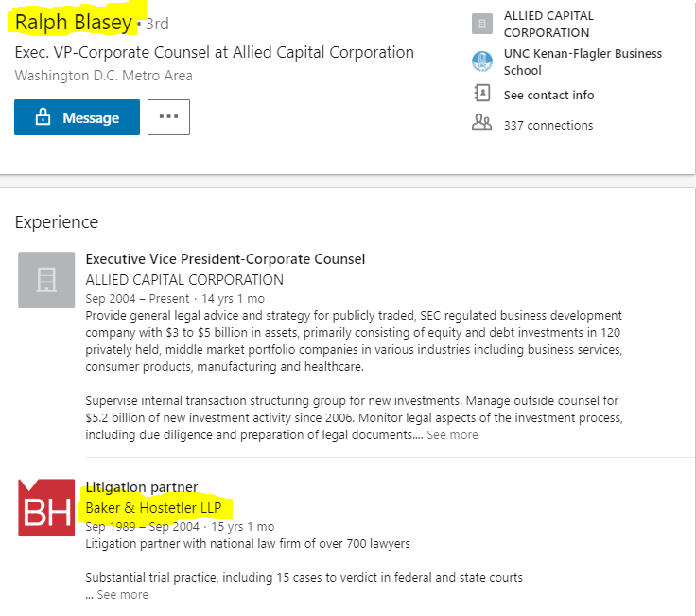Click UNC Kenan-Flagler Business School text
This screenshot has width=696, height=616.
pos(583,62)
